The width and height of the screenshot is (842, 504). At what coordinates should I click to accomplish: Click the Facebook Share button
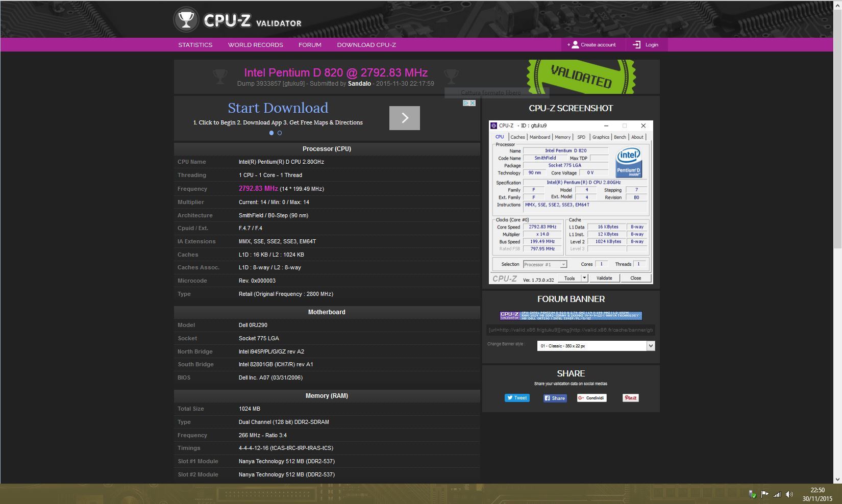[555, 398]
